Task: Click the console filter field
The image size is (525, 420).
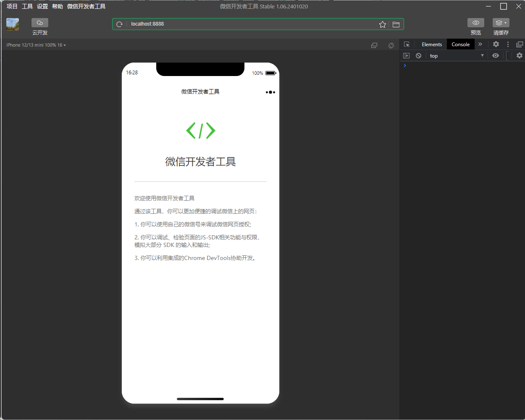Action: 508,55
